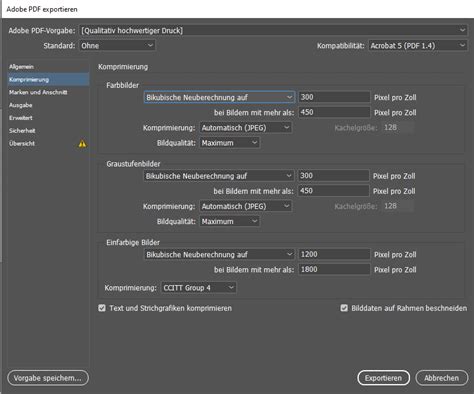The image size is (474, 394).
Task: Open the Adobe PDF-Vorgabe dropdown
Action: click(273, 30)
